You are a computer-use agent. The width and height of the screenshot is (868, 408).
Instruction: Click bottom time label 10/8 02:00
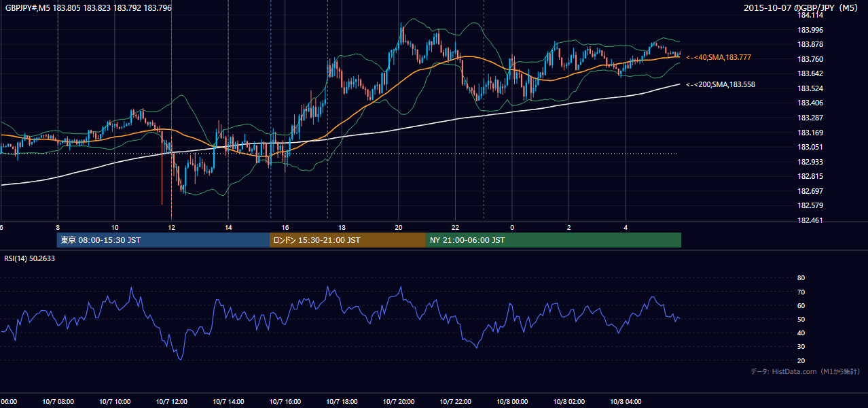(x=568, y=402)
